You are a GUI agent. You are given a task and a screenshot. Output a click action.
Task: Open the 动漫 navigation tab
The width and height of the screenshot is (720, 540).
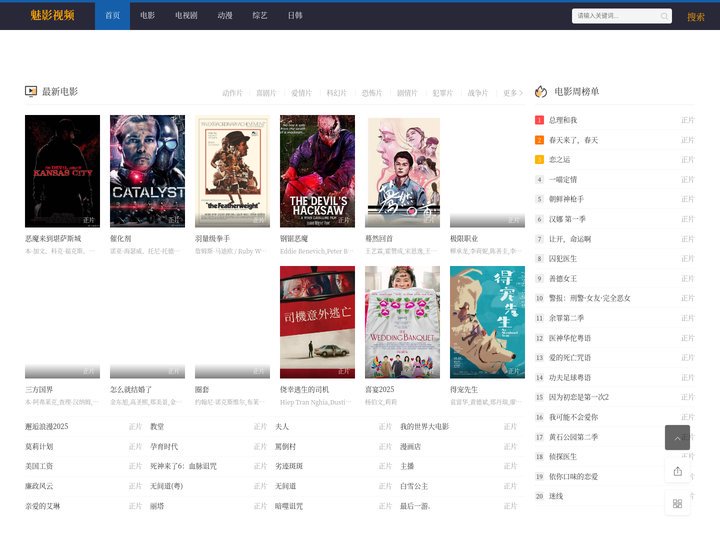[225, 16]
